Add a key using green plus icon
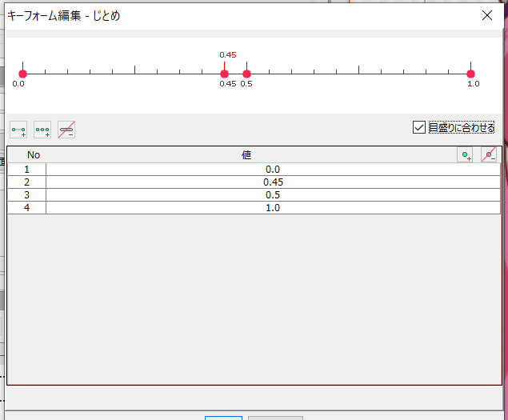Viewport: 508px width, 420px height. point(464,155)
